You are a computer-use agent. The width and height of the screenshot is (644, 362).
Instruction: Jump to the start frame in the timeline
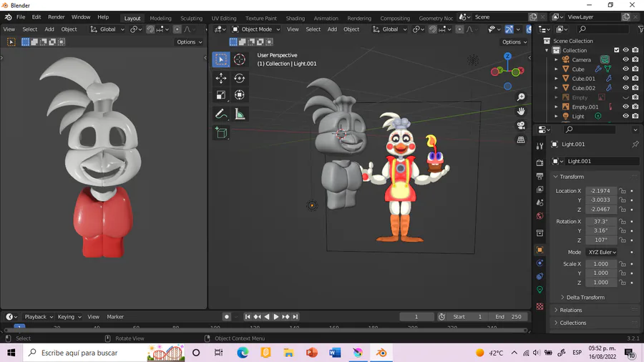248,316
